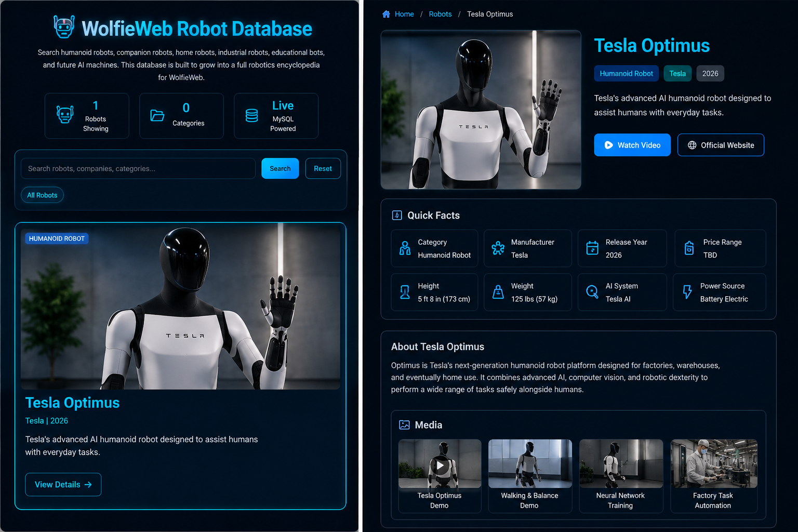Click the 2026 year tag under the title

pyautogui.click(x=710, y=73)
